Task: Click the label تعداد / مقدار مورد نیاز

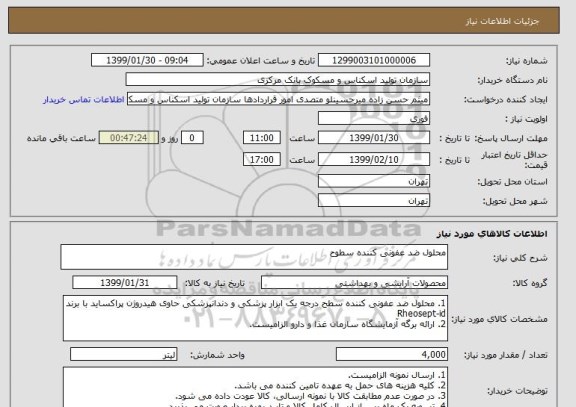Action: [x=506, y=355]
